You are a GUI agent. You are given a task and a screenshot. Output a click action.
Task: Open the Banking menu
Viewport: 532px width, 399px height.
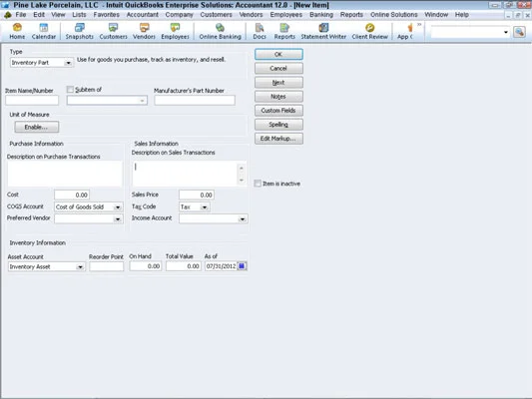pyautogui.click(x=321, y=15)
